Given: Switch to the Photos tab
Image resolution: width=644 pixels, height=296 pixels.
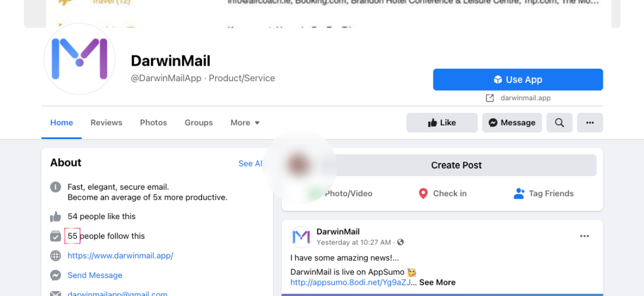Looking at the screenshot, I should [x=154, y=122].
